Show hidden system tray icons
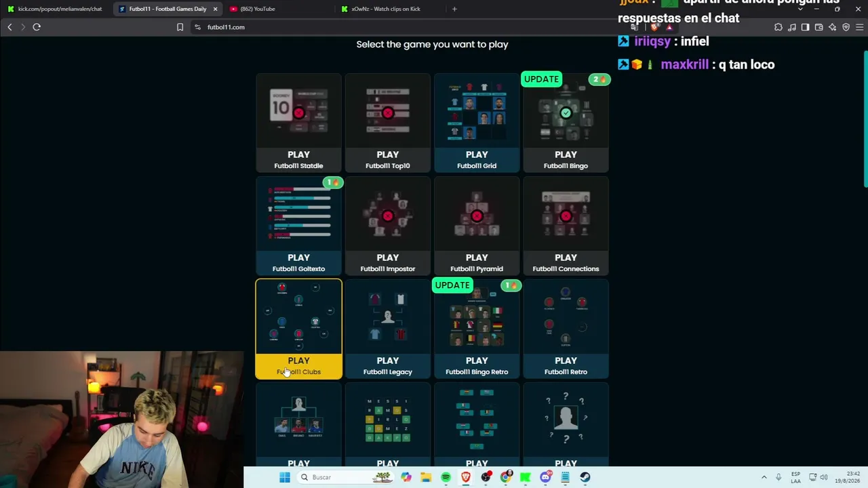 coord(764,477)
